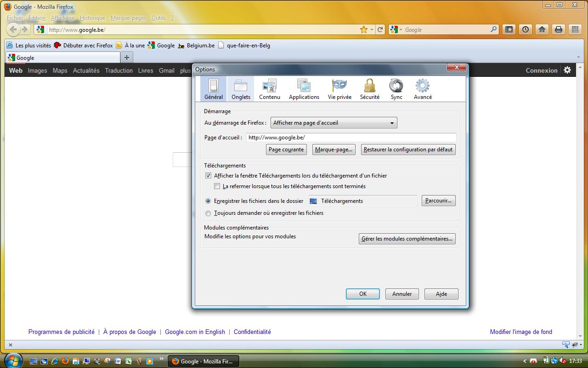Confirm options with OK button
Viewport: 588px width, 368px height.
pos(363,294)
